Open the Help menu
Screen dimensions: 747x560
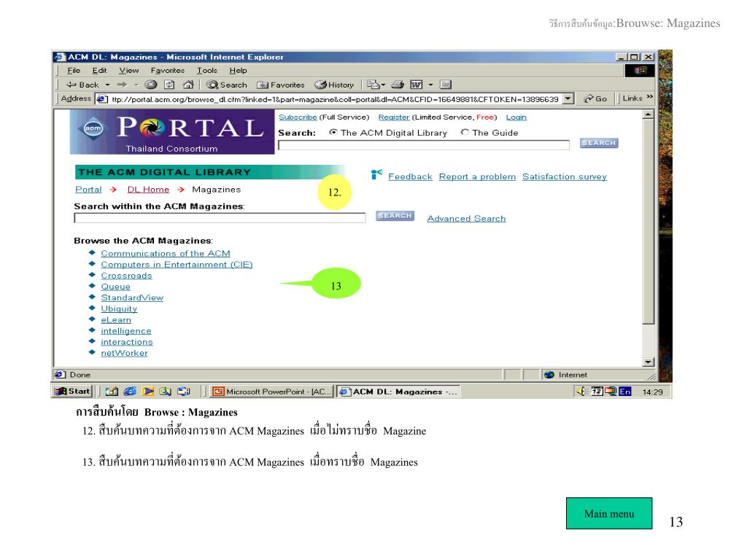(239, 71)
